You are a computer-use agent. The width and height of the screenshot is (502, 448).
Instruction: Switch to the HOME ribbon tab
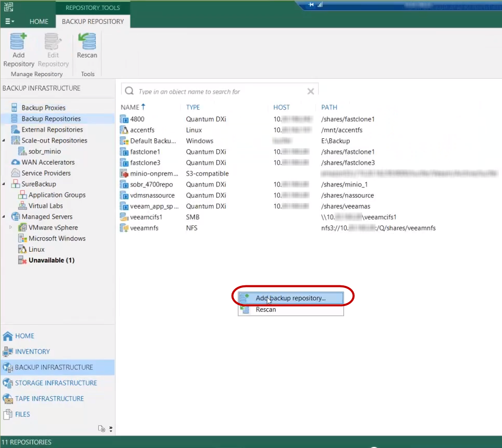coord(39,22)
